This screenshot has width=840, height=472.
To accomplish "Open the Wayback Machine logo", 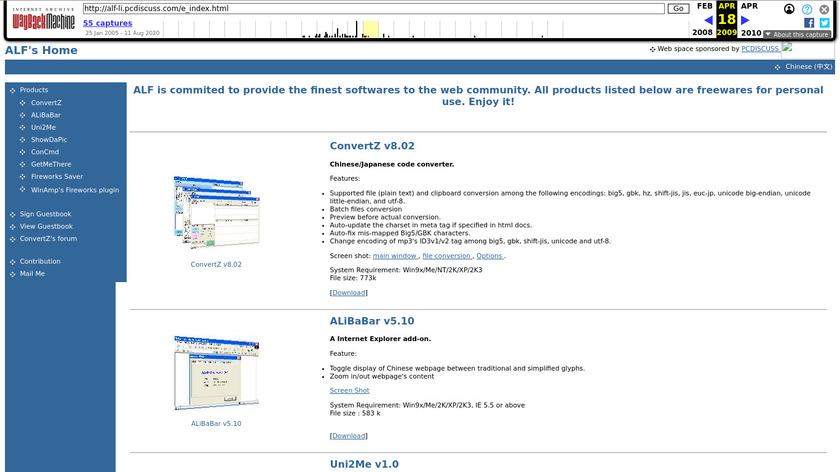I will tap(43, 19).
